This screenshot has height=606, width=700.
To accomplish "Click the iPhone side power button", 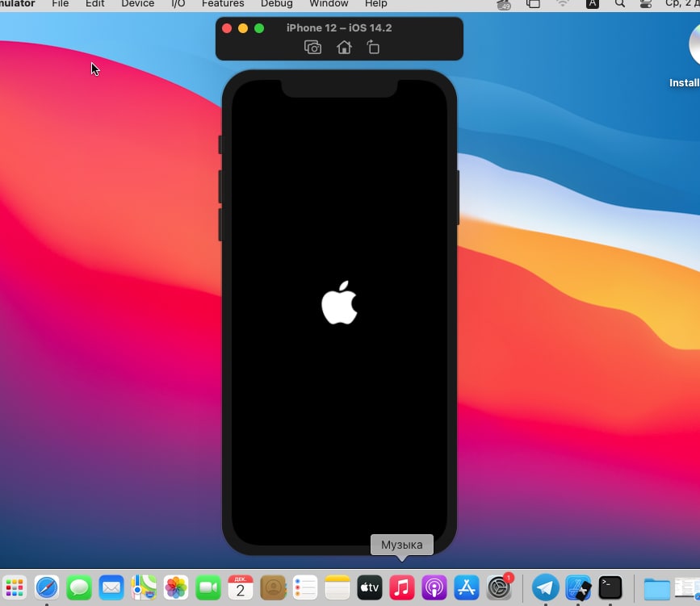I will point(458,197).
